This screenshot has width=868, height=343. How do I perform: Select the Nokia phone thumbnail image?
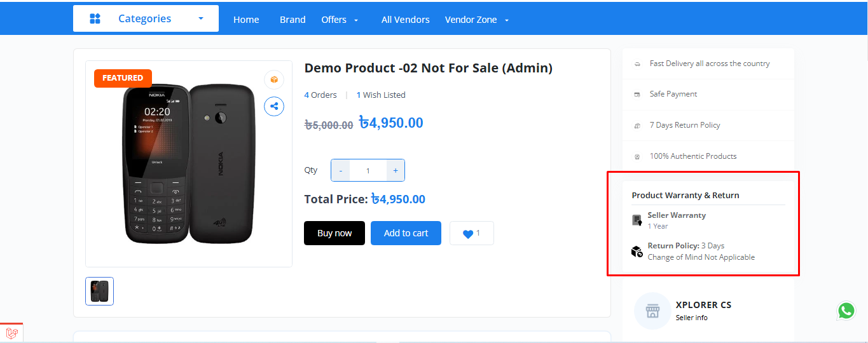100,291
